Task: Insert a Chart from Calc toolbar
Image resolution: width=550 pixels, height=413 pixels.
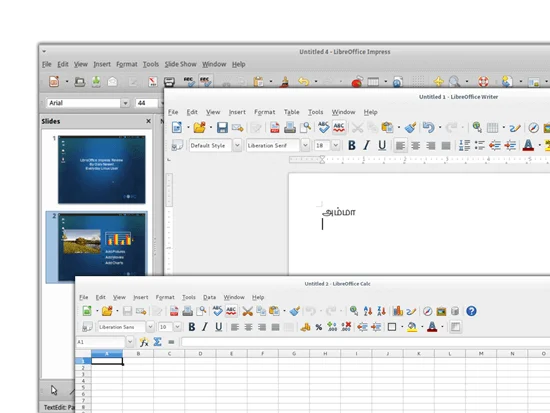Action: (397, 311)
